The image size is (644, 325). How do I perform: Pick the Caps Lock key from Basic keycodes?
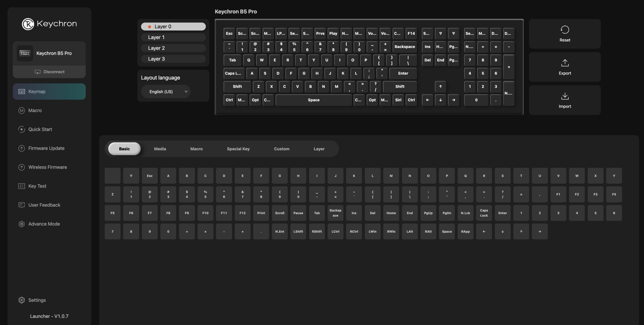point(484,213)
